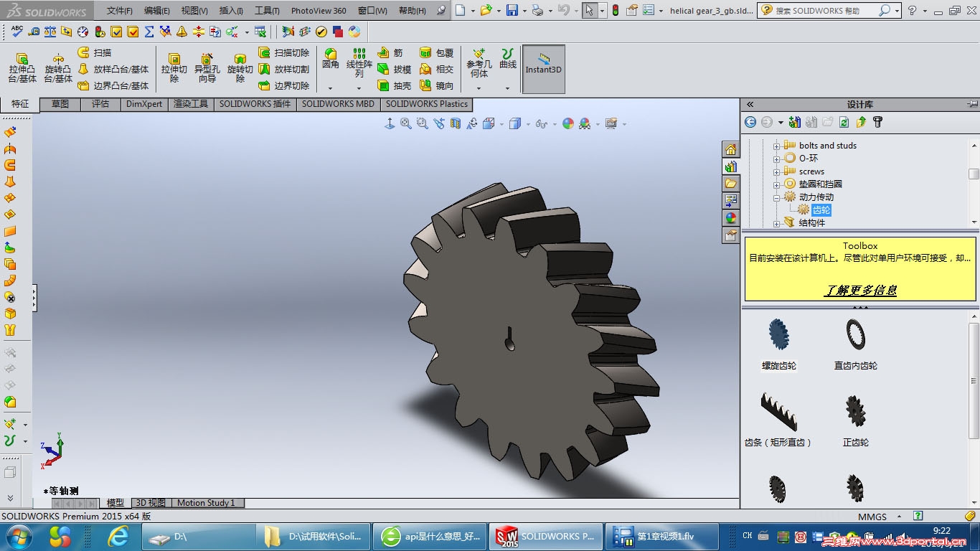The height and width of the screenshot is (551, 980).
Task: Open the 工具(T) menu
Action: tap(267, 11)
